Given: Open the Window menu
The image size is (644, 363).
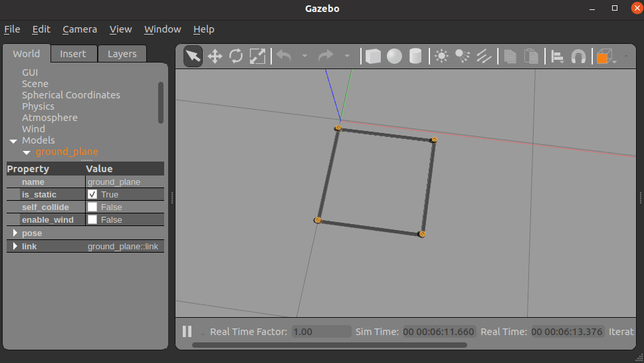Looking at the screenshot, I should [x=162, y=29].
